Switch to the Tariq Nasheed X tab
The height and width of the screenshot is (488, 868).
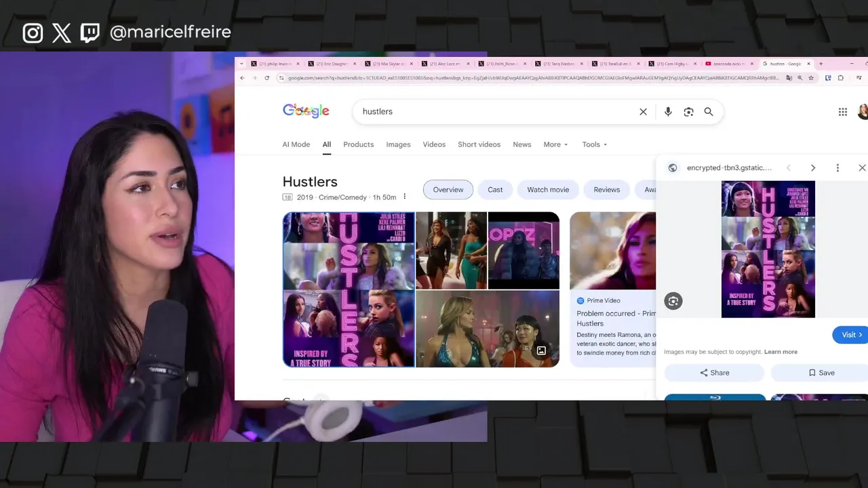tap(559, 64)
